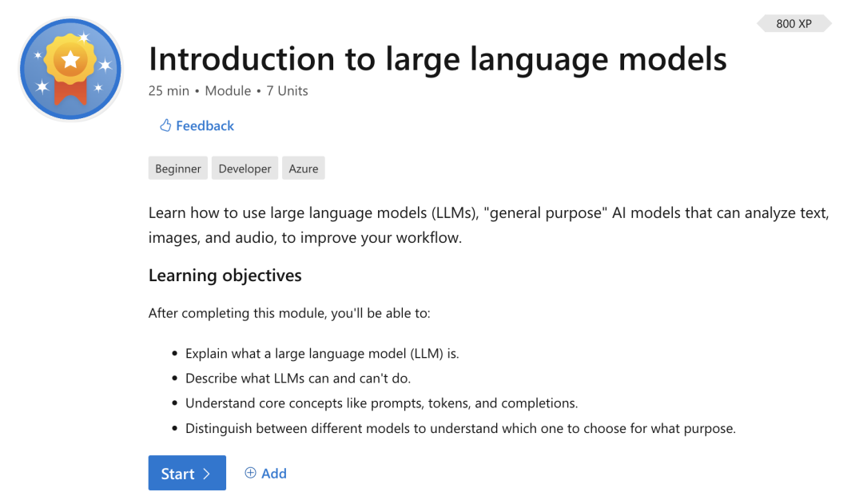Viewport: 863px width, 504px height.
Task: Click 'Describe what LLMs can and can't do.'
Action: pyautogui.click(x=298, y=379)
